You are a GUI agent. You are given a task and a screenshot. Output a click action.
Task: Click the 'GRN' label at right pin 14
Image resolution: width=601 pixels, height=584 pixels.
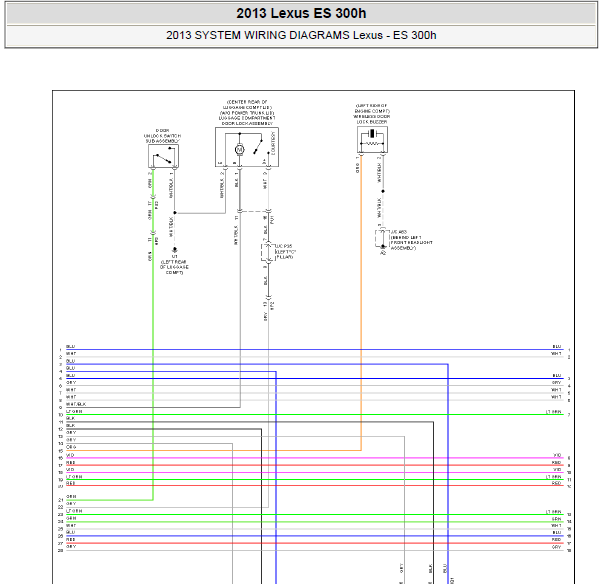[557, 519]
